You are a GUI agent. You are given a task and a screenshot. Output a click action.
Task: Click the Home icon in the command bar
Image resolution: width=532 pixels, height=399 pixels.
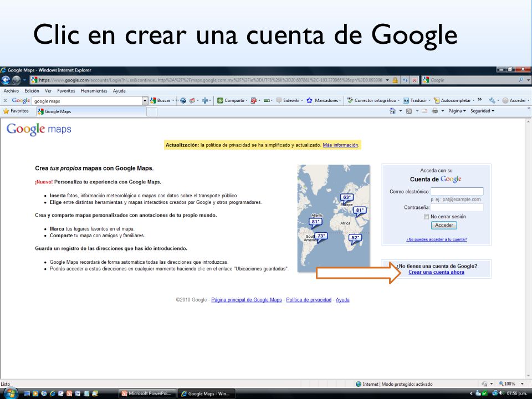tap(392, 111)
